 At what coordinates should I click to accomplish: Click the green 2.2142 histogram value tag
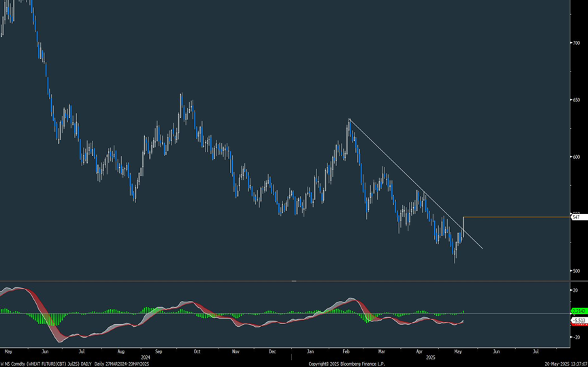coord(579,311)
